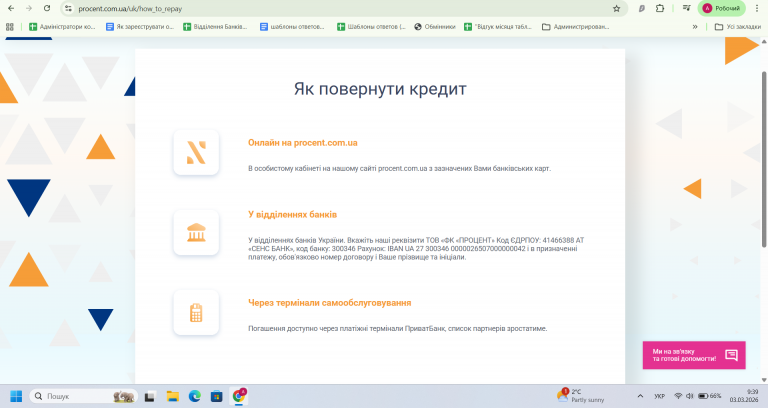Viewport: 768px width, 408px height.
Task: Open the pink Ми на зв'язку chat widget
Action: [694, 355]
